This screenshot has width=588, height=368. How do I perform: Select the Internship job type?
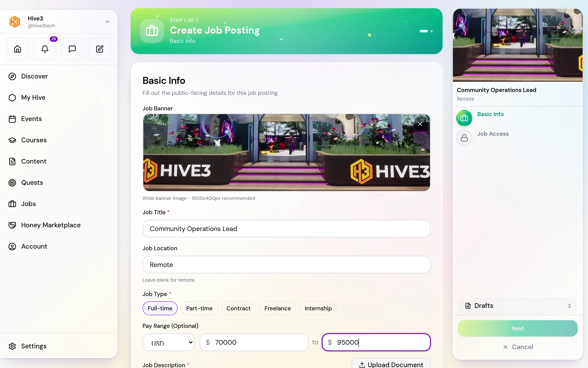[x=318, y=308]
